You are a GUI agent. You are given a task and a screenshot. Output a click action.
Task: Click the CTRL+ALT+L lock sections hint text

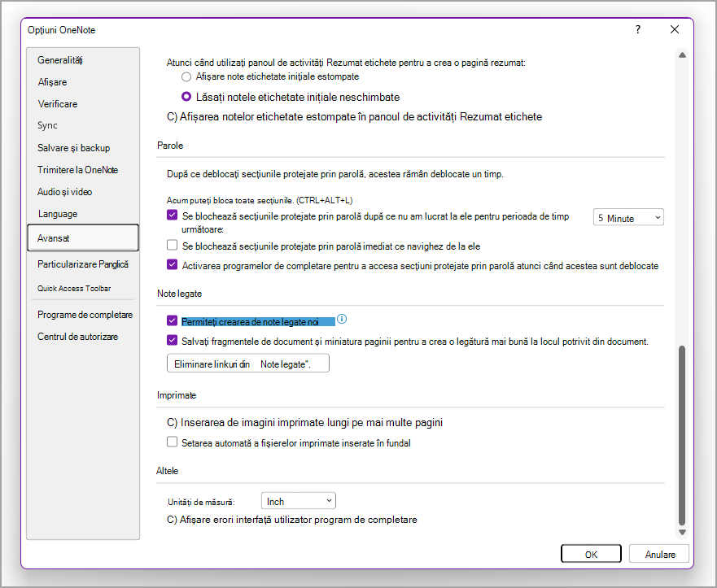(x=260, y=200)
